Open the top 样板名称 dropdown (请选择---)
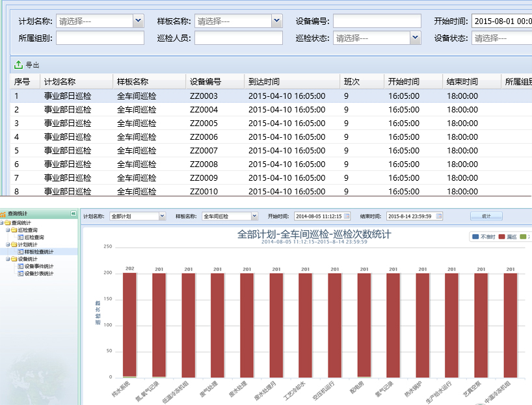Viewport: 532px width, 405px height. 276,21
